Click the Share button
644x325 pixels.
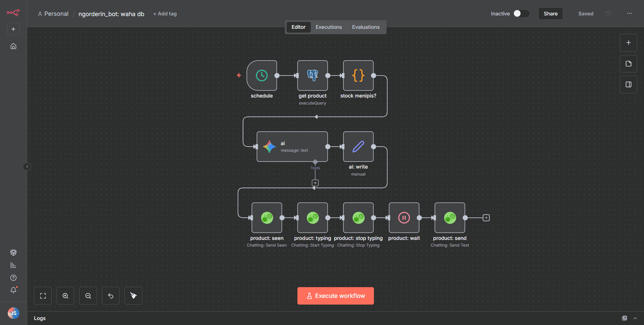(x=550, y=14)
